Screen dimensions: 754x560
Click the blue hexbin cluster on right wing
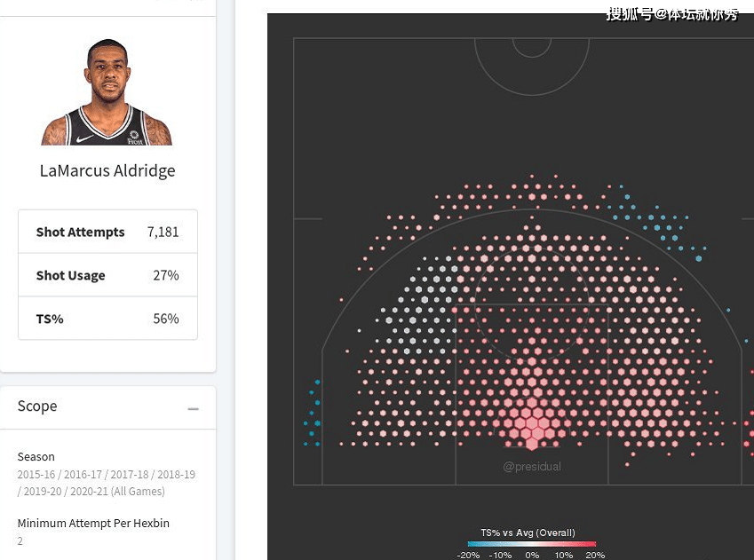pyautogui.click(x=656, y=222)
